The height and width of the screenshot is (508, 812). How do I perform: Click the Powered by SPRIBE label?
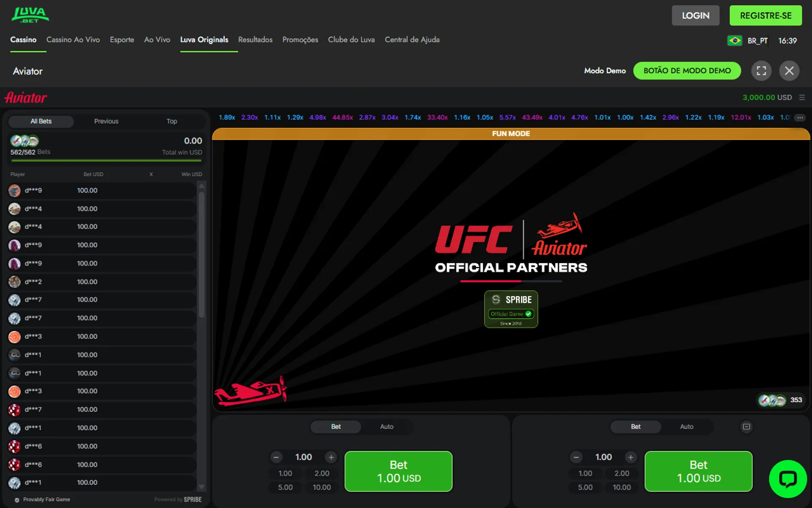(x=178, y=500)
